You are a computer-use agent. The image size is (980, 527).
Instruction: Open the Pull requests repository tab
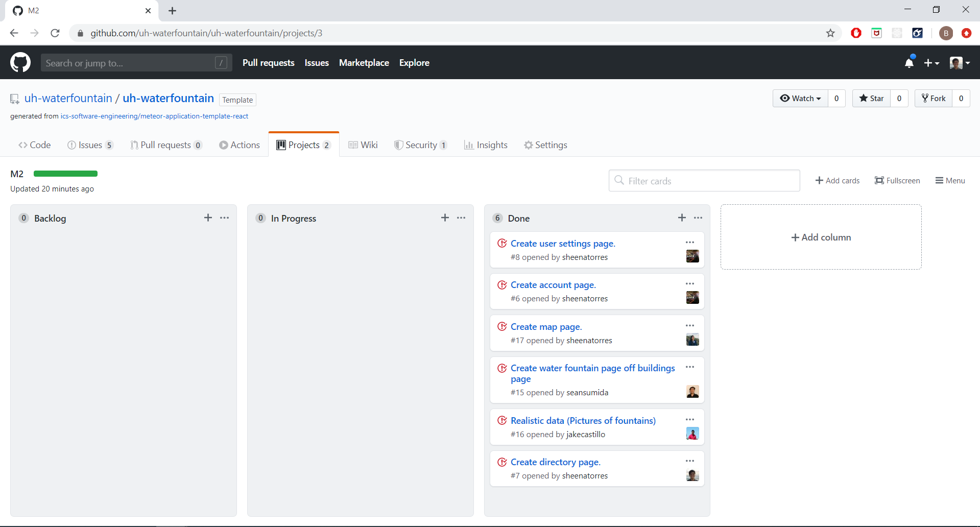166,145
